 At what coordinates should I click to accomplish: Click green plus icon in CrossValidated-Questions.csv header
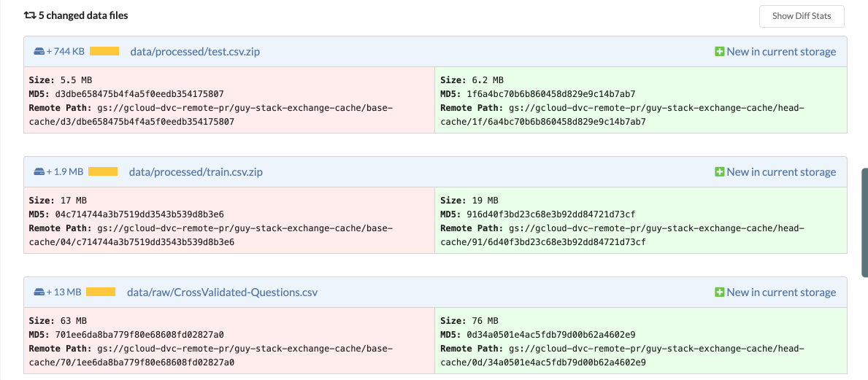pyautogui.click(x=719, y=292)
